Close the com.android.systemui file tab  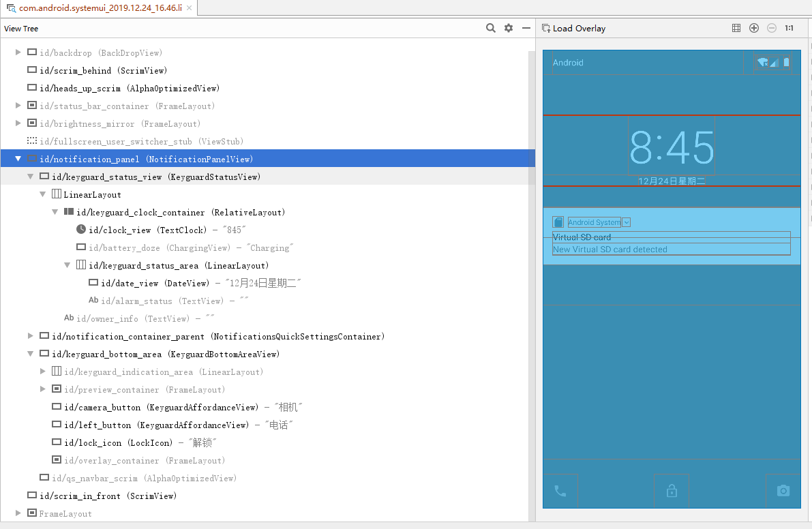189,7
